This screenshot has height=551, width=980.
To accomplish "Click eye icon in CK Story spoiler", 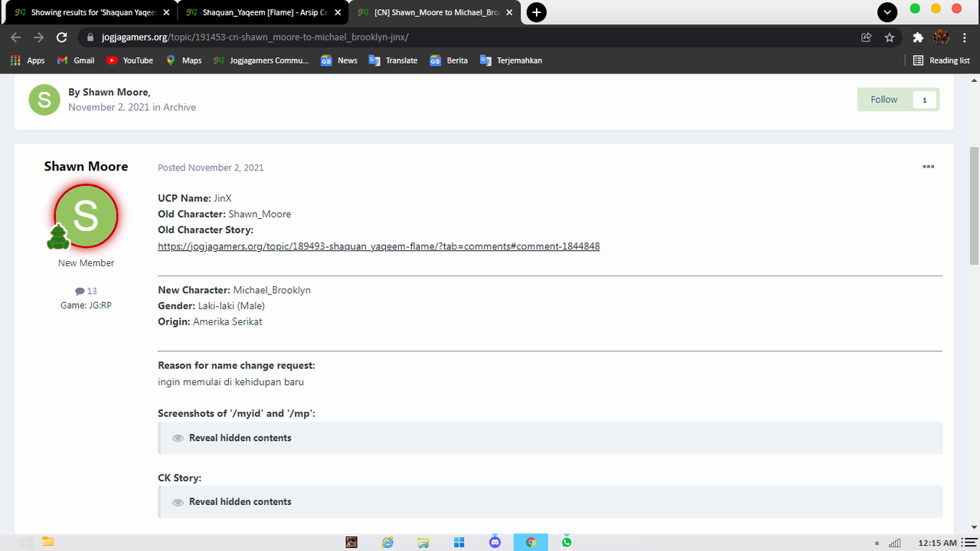I will pos(178,502).
